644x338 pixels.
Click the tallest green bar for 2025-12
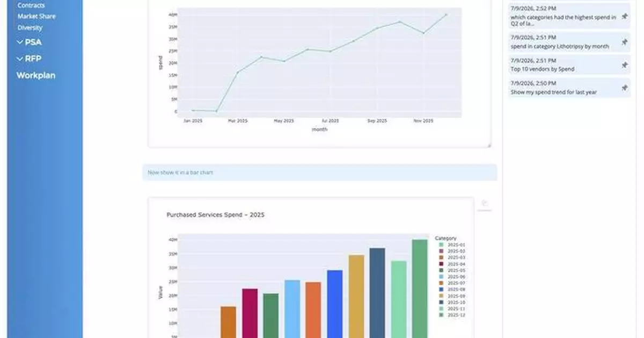point(420,289)
